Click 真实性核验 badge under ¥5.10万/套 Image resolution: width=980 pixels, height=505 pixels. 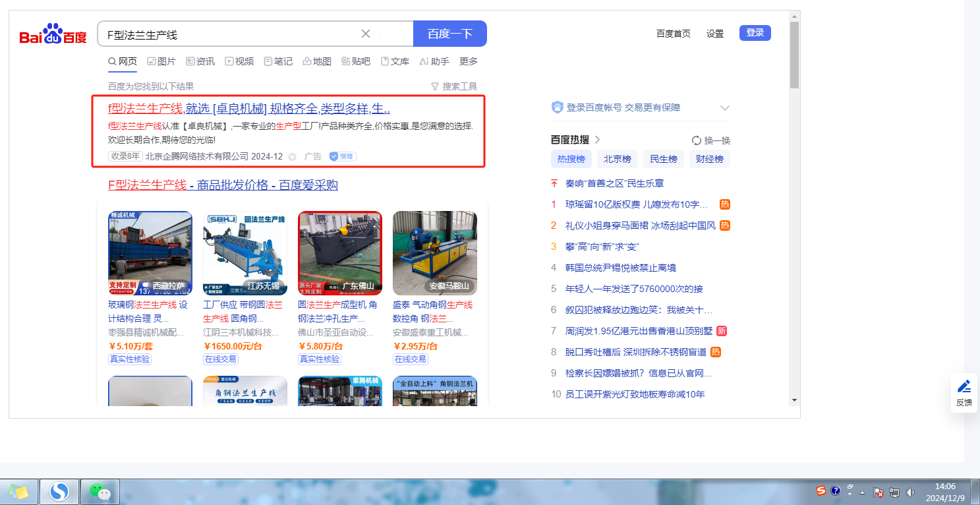pos(130,359)
